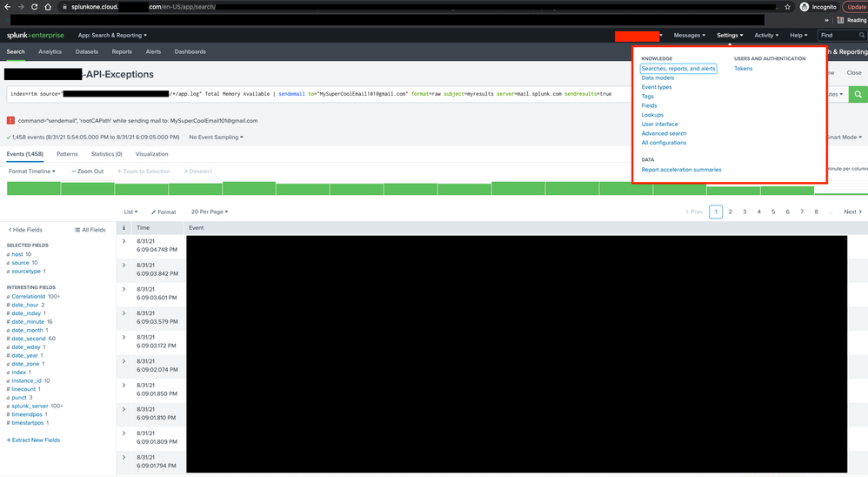This screenshot has height=477, width=868.
Task: Select Data models in Settings menu
Action: click(658, 77)
